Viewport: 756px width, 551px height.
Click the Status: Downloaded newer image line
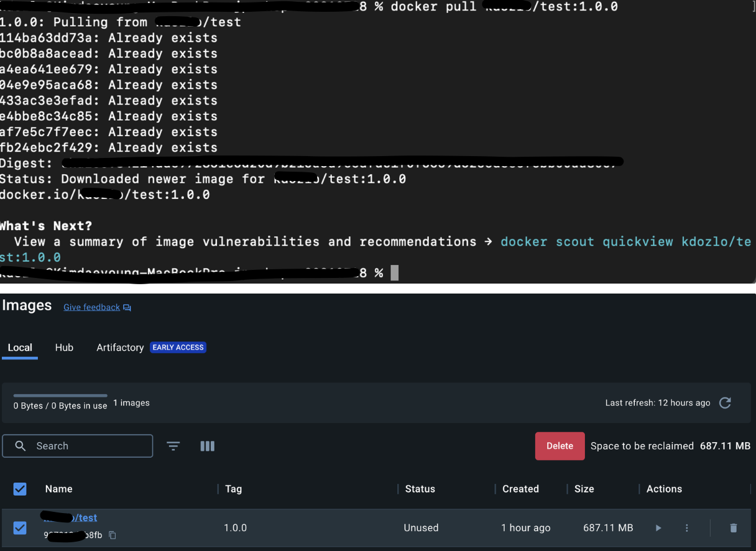coord(203,179)
